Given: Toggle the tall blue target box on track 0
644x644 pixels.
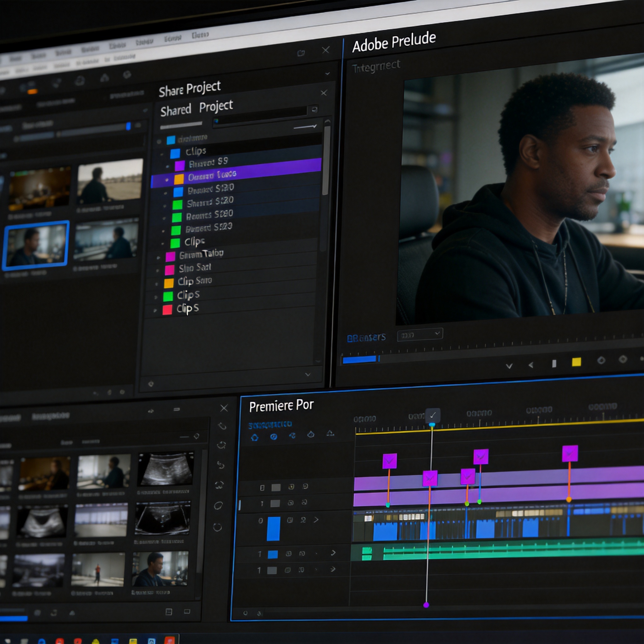Looking at the screenshot, I should (273, 529).
